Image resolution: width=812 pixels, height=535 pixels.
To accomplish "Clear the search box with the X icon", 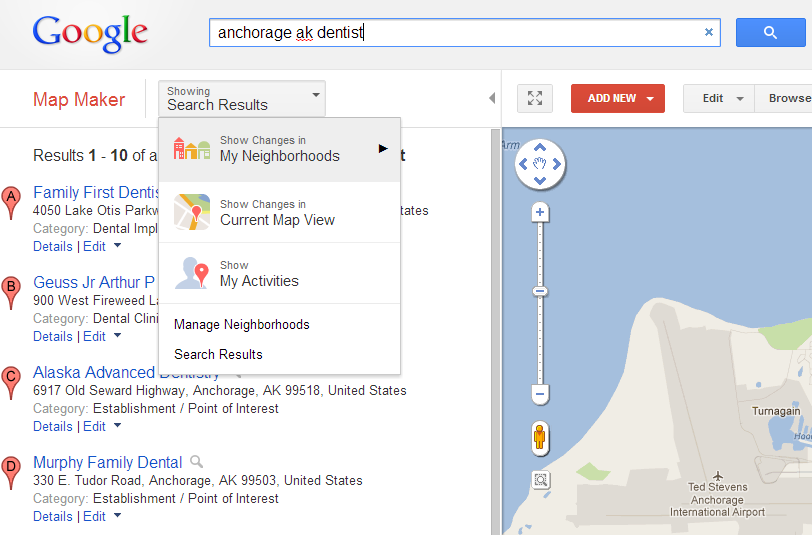I will (x=709, y=32).
